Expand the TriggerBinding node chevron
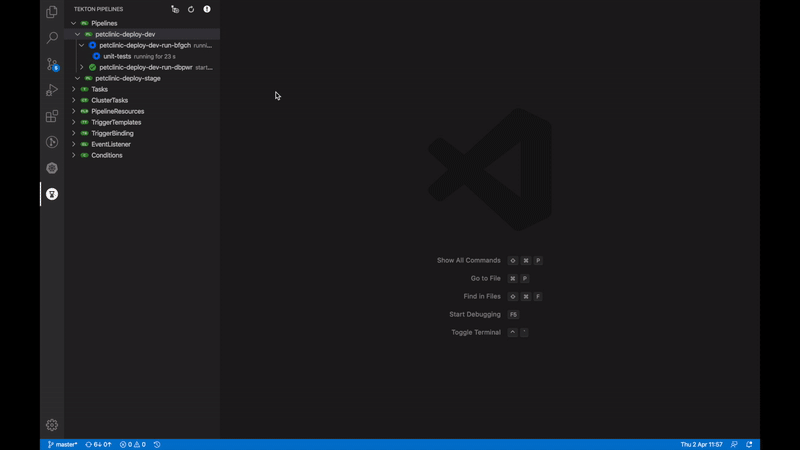The image size is (800, 450). coord(73,133)
